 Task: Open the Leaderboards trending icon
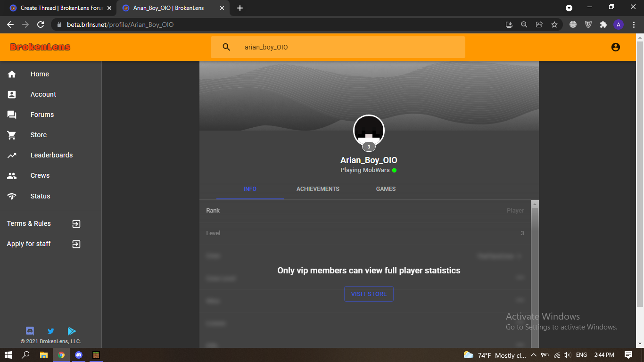(x=12, y=155)
